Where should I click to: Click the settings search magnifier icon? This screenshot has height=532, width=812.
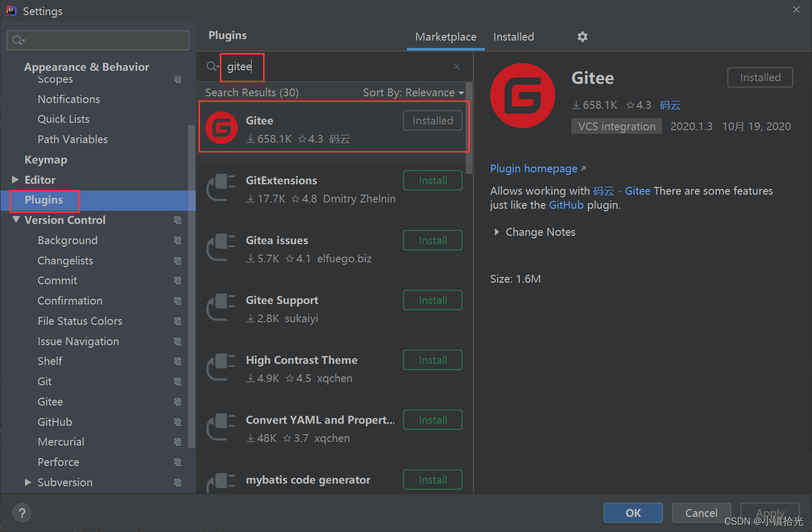[18, 40]
